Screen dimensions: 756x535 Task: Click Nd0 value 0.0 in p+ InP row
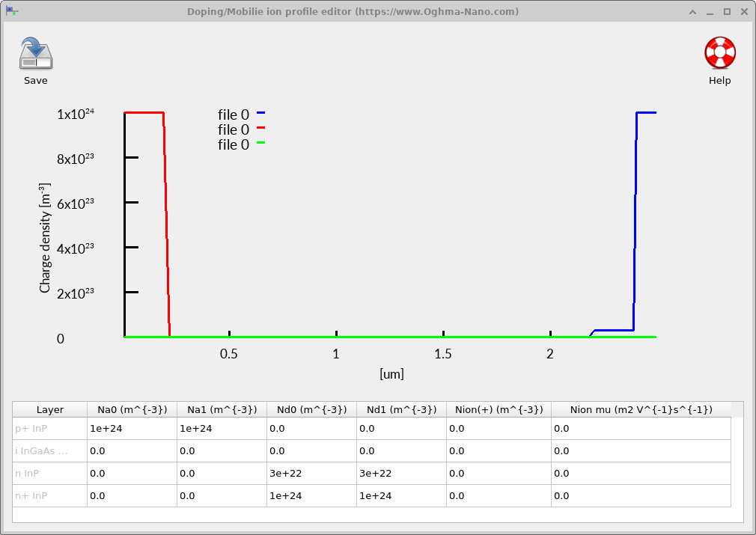[311, 429]
